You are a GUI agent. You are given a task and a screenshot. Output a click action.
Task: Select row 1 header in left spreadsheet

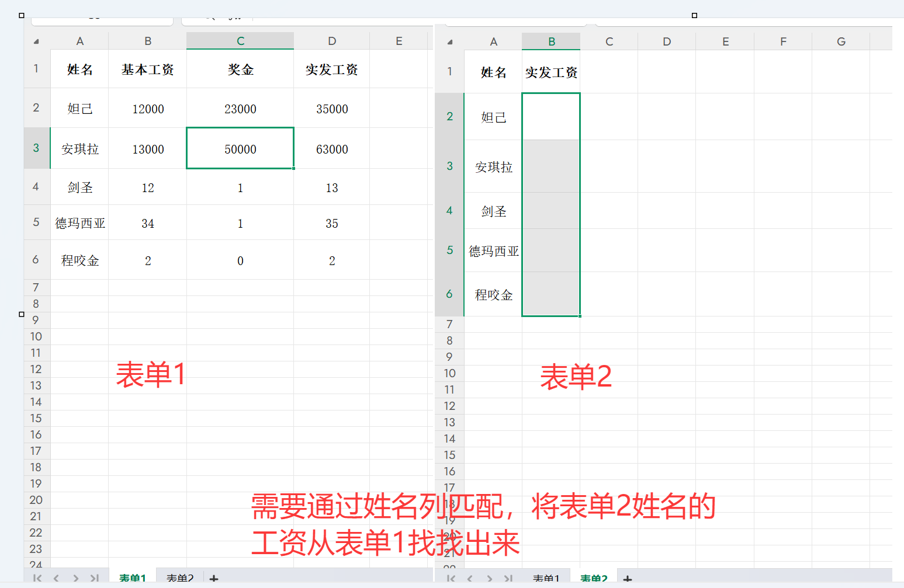click(36, 69)
